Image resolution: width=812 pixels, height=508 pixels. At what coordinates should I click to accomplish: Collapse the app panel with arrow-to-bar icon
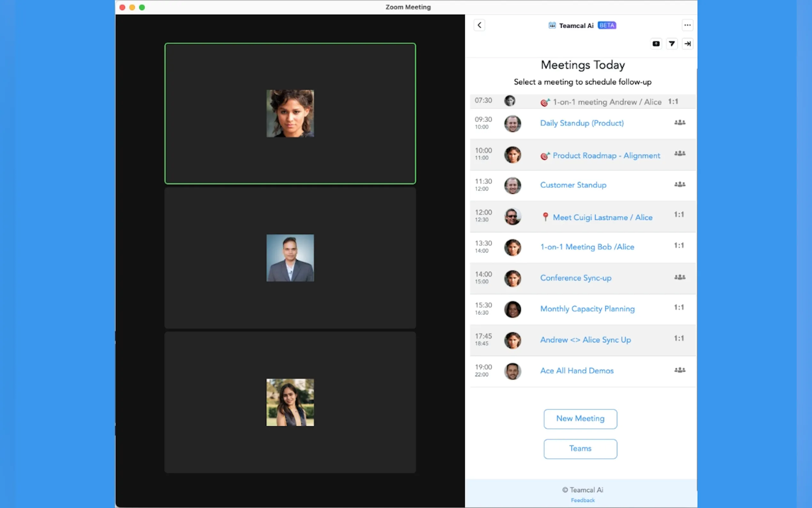click(687, 44)
